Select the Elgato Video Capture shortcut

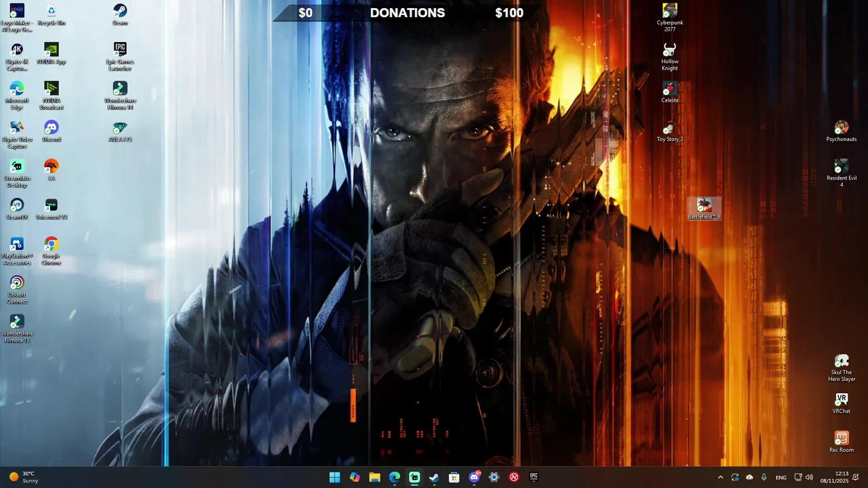[x=17, y=134]
